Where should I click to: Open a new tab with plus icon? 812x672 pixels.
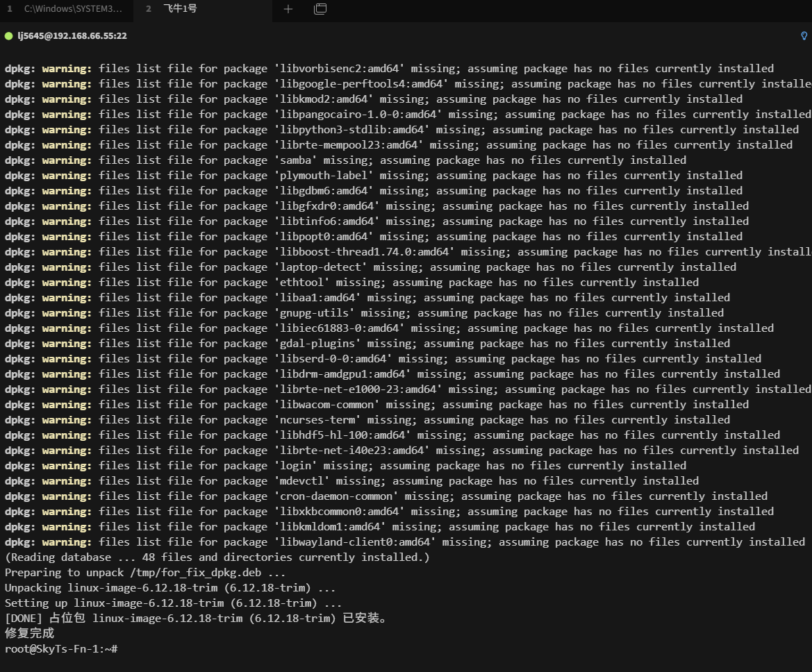click(288, 9)
